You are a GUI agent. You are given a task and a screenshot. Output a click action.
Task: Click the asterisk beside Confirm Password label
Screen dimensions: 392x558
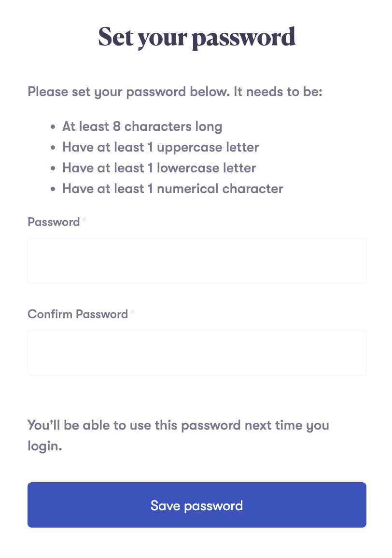133,313
